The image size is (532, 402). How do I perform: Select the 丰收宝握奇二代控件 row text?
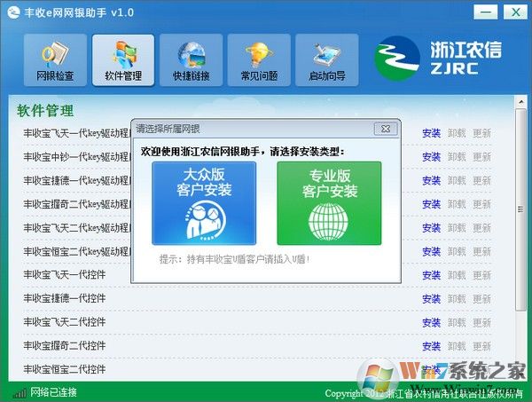click(x=65, y=345)
